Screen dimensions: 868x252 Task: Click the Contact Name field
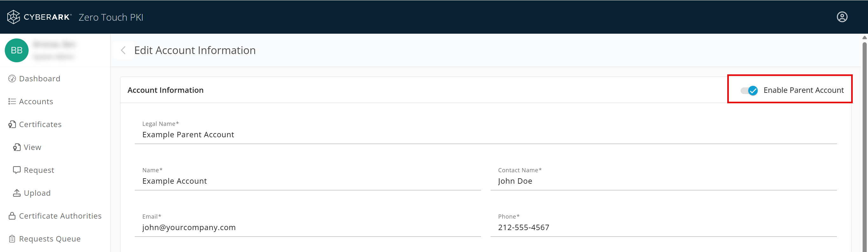(x=663, y=181)
